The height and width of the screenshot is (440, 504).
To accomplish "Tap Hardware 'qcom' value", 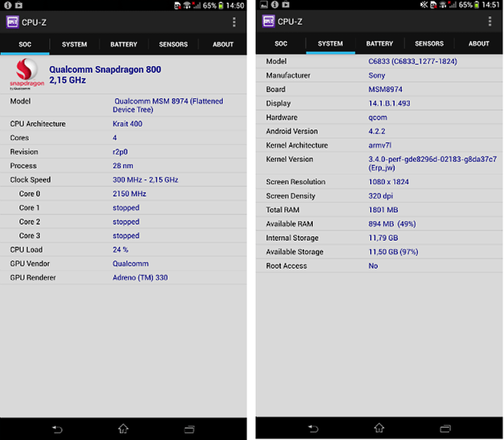I will [x=378, y=118].
